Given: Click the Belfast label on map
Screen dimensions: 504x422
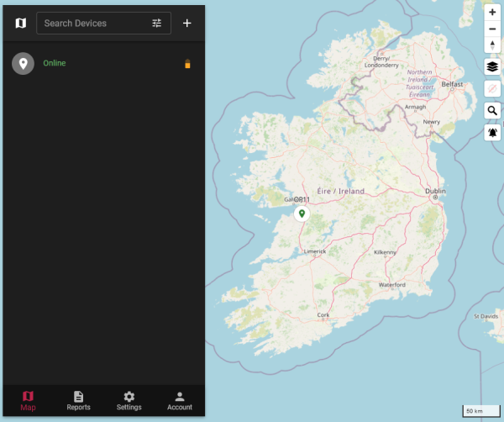Looking at the screenshot, I should [x=452, y=84].
